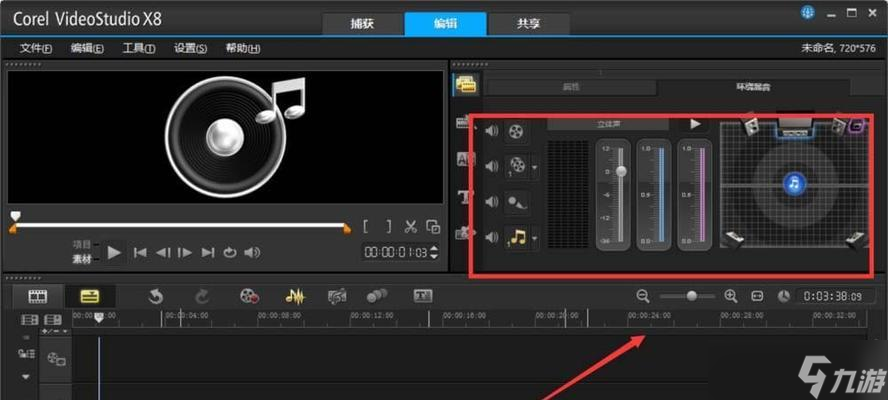Zoom out timeline with minus magnifier
The height and width of the screenshot is (400, 888).
(643, 296)
